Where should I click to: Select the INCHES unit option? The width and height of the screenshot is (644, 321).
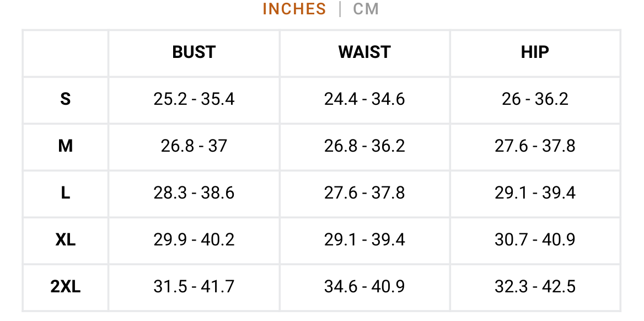(x=294, y=9)
